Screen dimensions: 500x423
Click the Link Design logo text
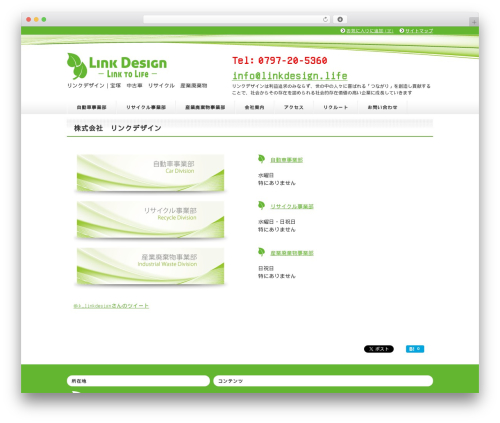point(128,67)
